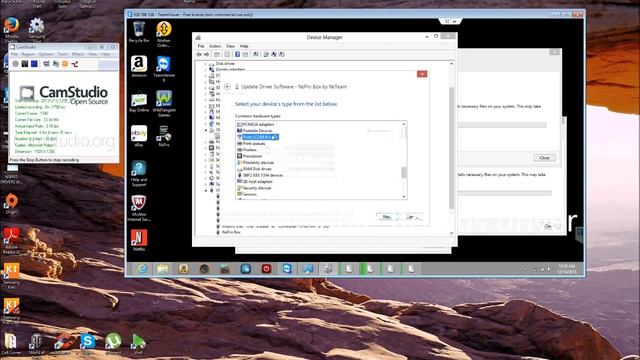Viewport: 640px width, 360px height.
Task: Select PCMCIA adapters in hardware types list
Action: pos(256,124)
